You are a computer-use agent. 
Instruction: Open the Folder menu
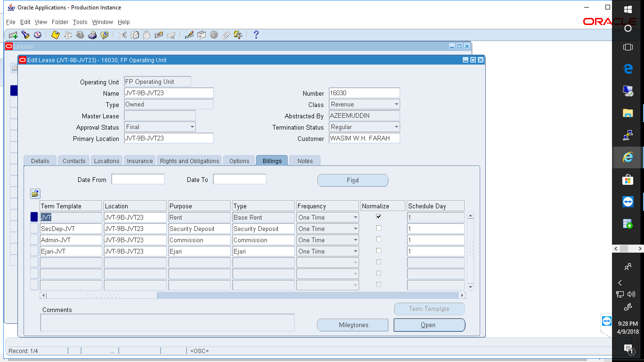[x=60, y=22]
